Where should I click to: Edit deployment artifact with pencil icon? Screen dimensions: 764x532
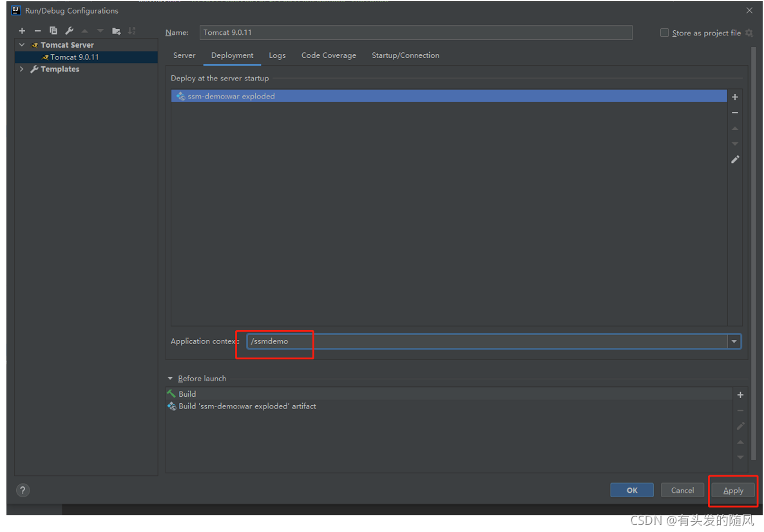pos(735,159)
